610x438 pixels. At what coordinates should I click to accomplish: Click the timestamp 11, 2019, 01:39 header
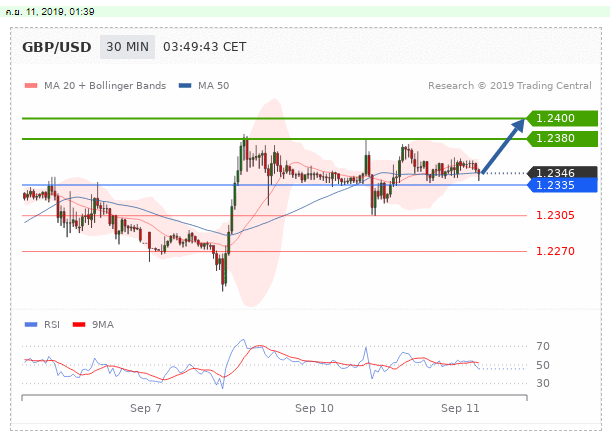tap(50, 12)
